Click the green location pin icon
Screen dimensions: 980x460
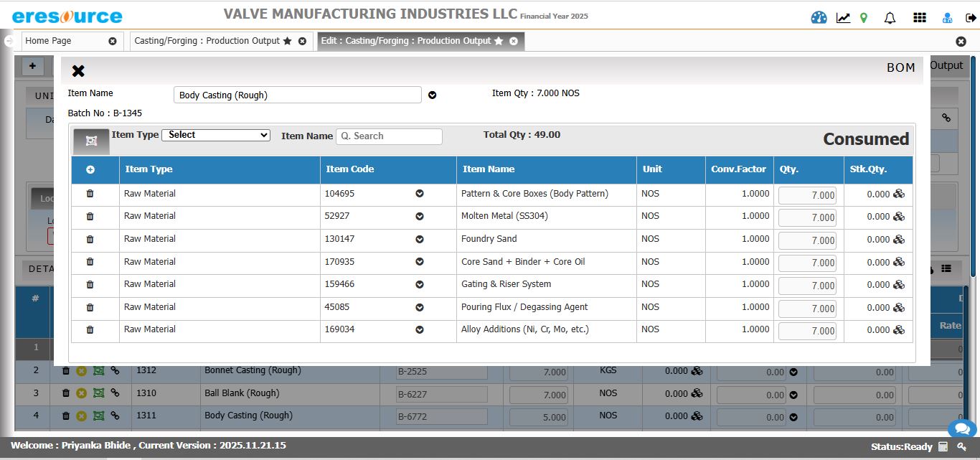coord(863,17)
